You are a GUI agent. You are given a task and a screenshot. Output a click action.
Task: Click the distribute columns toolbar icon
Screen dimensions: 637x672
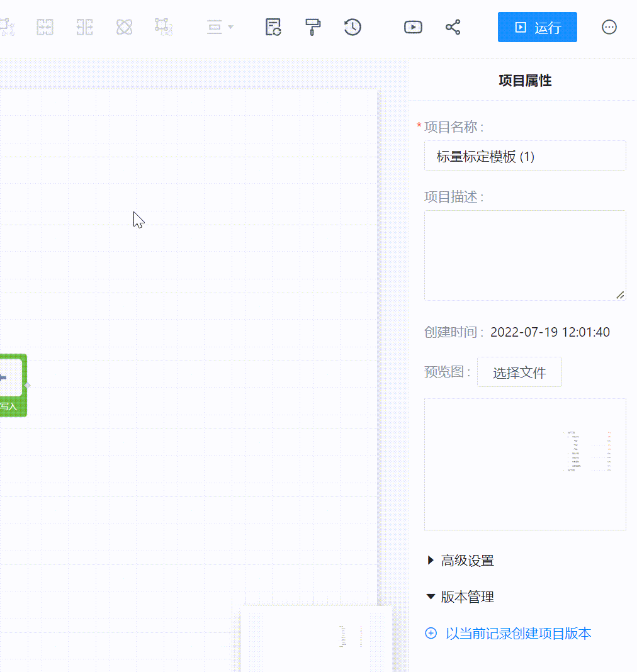click(x=84, y=27)
